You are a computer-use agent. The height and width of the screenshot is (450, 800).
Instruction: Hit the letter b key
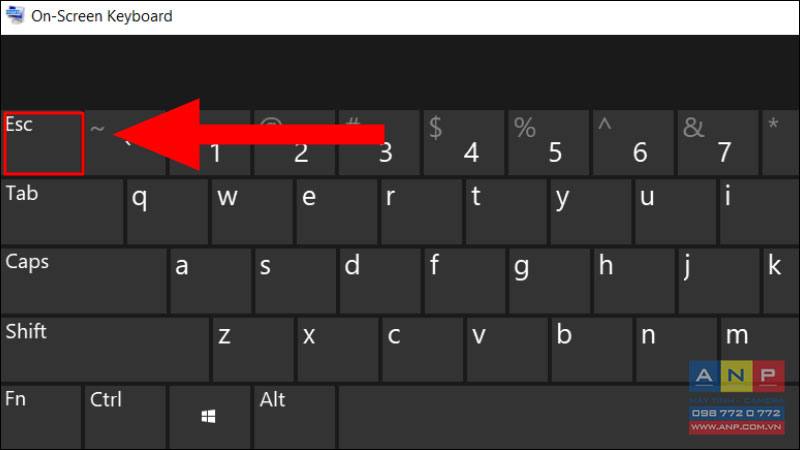592,350
